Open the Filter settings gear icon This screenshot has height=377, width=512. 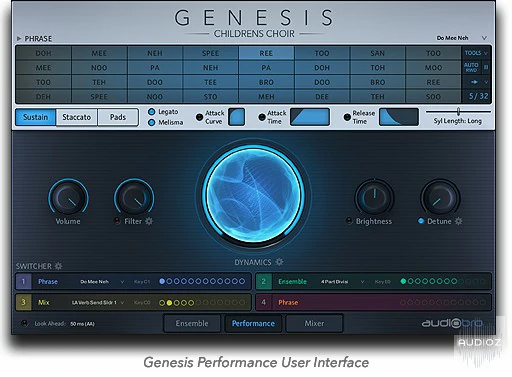[x=149, y=221]
